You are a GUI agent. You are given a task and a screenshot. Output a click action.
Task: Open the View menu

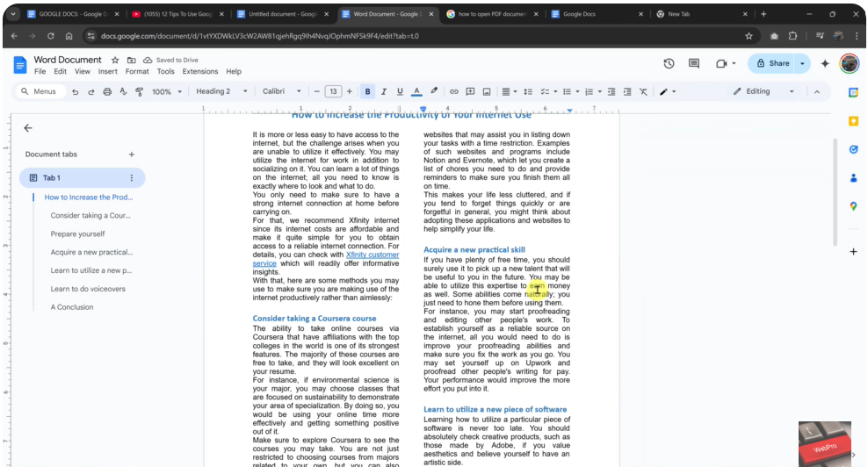click(82, 71)
